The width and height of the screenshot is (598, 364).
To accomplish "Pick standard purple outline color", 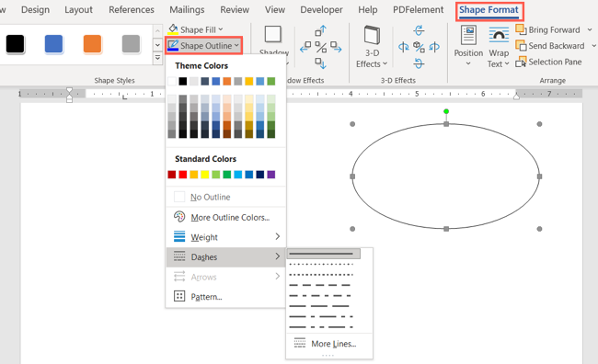I will click(x=271, y=175).
